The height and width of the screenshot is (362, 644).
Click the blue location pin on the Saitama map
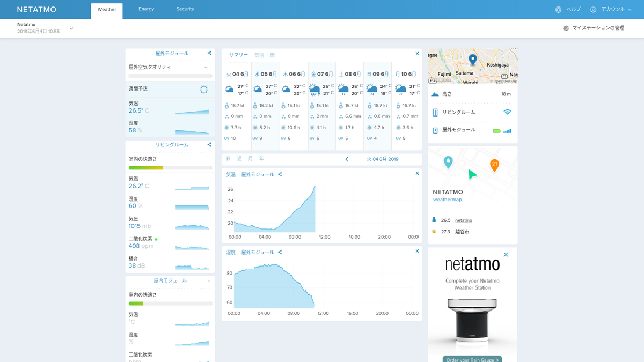(472, 60)
